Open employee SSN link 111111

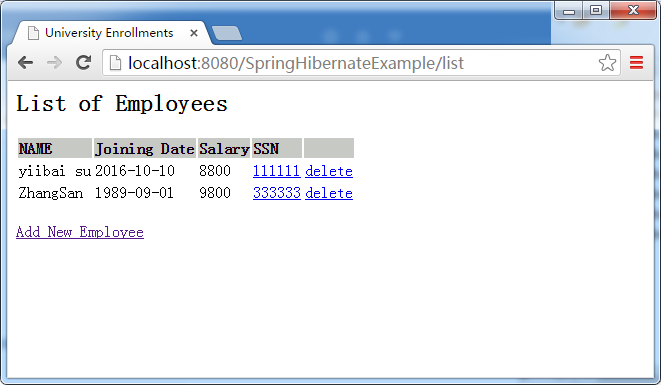(x=277, y=171)
